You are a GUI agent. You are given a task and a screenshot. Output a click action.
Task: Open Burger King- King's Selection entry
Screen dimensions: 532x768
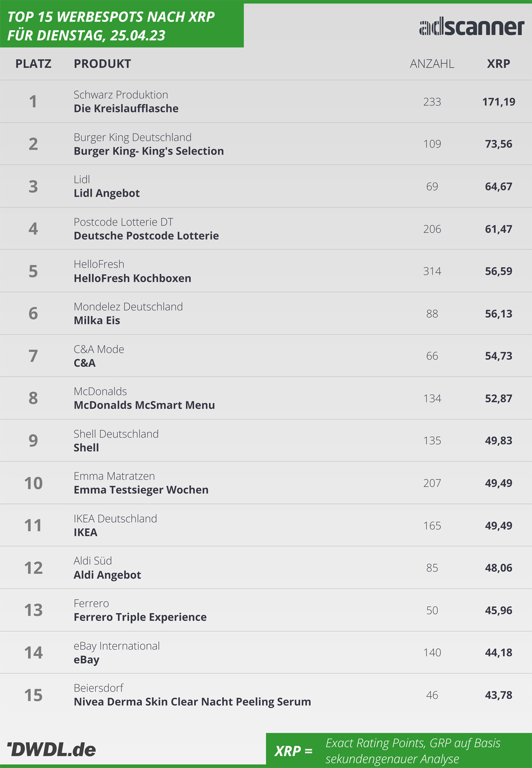(x=149, y=151)
